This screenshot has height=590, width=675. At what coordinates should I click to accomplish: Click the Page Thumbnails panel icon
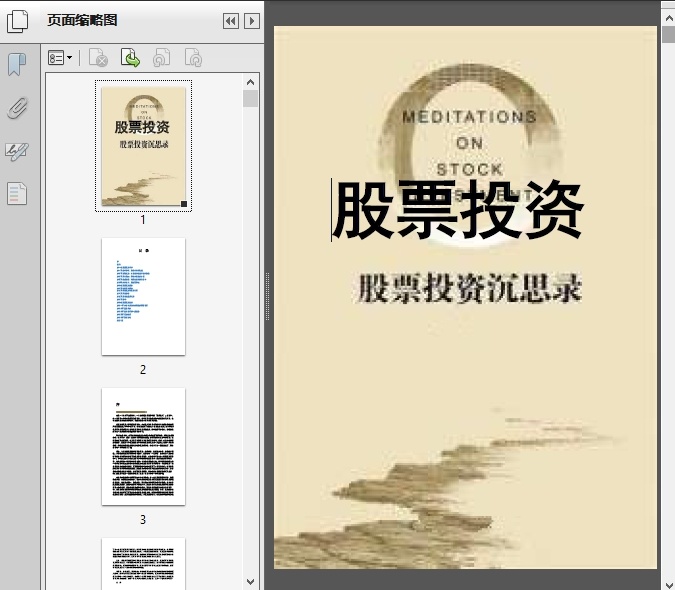tap(18, 21)
